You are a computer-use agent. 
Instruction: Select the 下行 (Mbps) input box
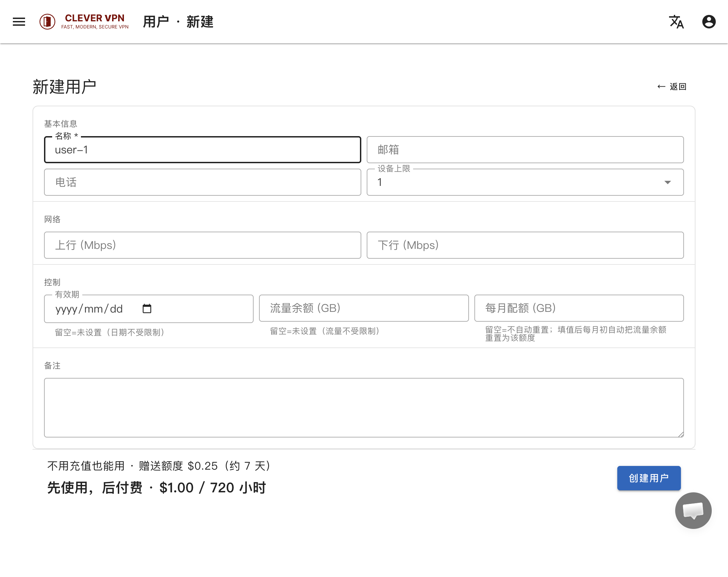(525, 245)
